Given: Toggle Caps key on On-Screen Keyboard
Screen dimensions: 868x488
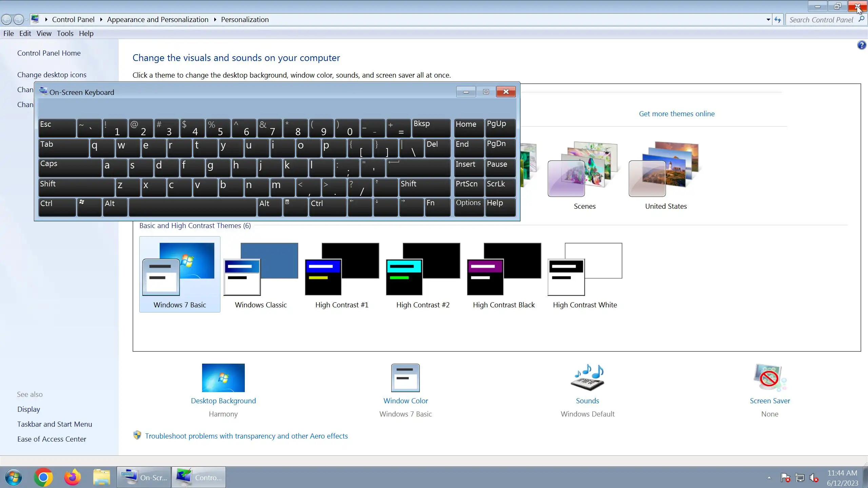Looking at the screenshot, I should click(70, 168).
